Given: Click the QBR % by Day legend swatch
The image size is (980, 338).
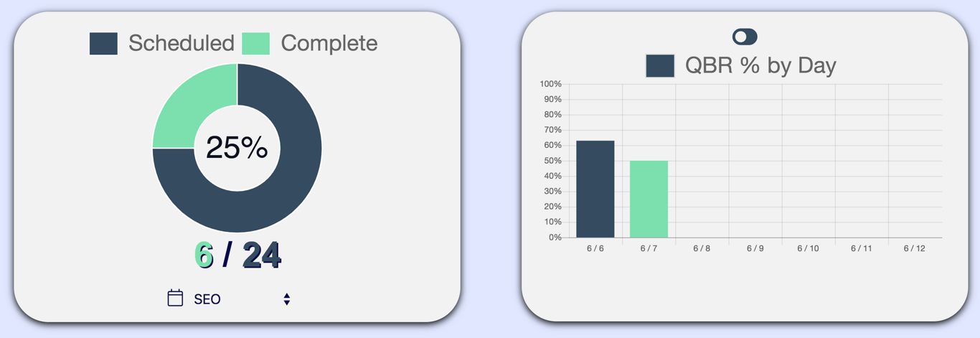Looking at the screenshot, I should point(660,66).
